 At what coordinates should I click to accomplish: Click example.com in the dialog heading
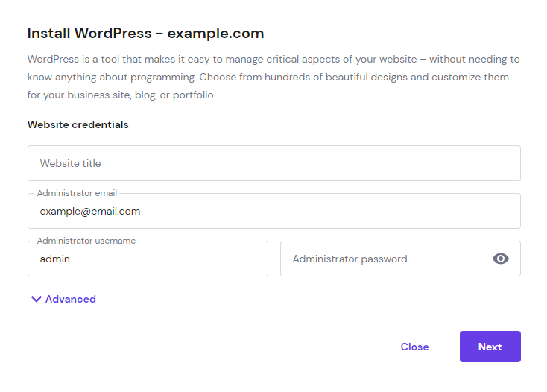(215, 34)
